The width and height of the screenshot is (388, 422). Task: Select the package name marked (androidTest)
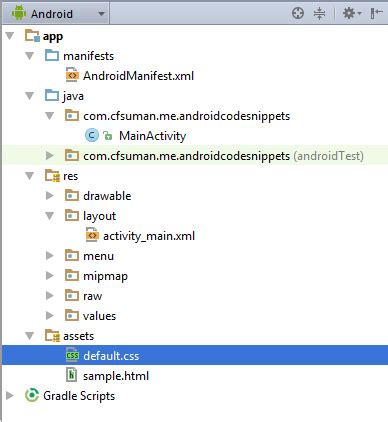(187, 156)
